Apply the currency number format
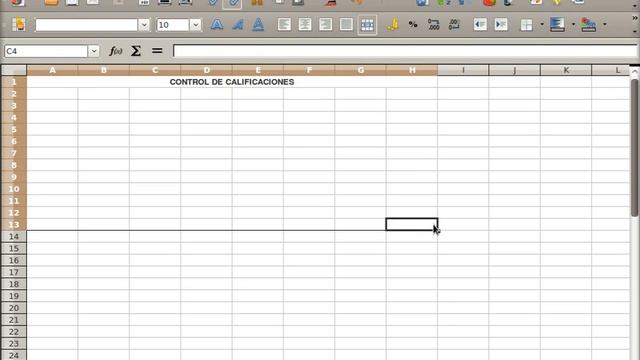This screenshot has height=360, width=640. point(393,24)
